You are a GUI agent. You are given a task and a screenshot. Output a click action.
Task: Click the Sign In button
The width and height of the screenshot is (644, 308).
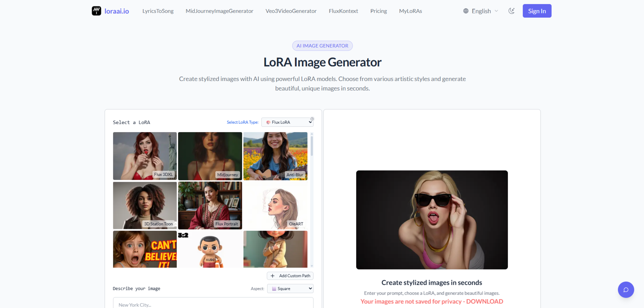point(537,11)
